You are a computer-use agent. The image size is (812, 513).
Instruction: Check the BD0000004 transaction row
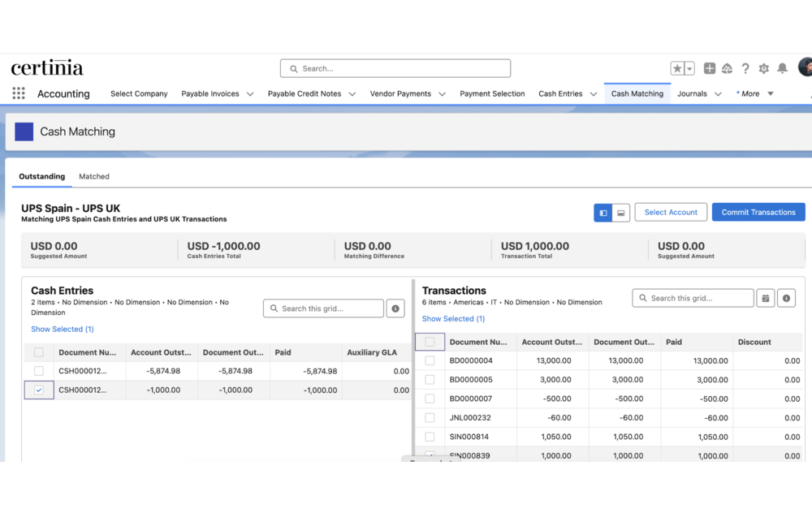click(430, 360)
